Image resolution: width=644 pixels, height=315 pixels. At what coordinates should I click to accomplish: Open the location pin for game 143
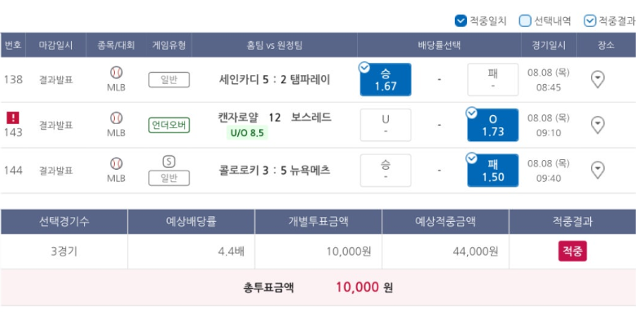tap(598, 125)
